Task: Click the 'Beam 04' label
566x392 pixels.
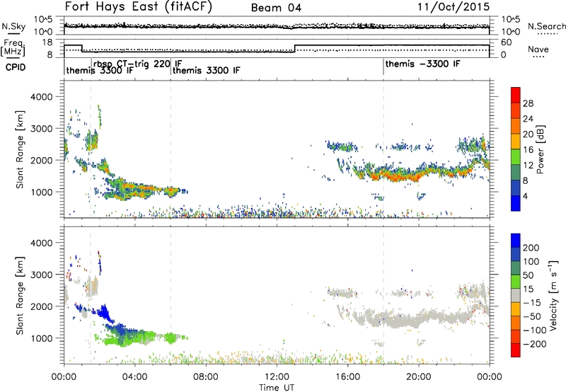Action: pyautogui.click(x=276, y=8)
